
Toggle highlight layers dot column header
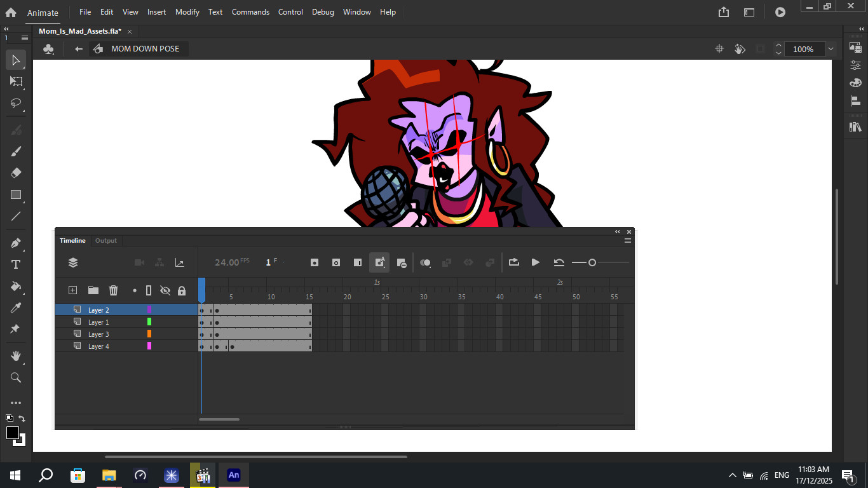[x=135, y=290]
